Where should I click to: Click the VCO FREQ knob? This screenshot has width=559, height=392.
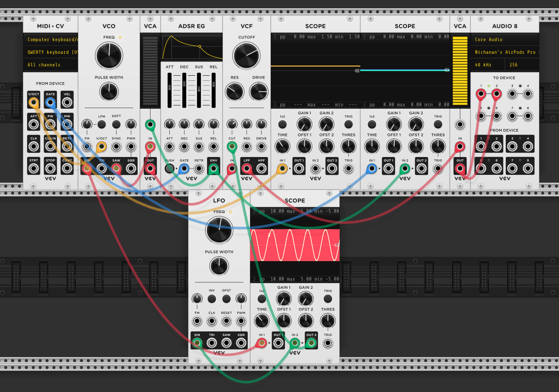pos(109,56)
